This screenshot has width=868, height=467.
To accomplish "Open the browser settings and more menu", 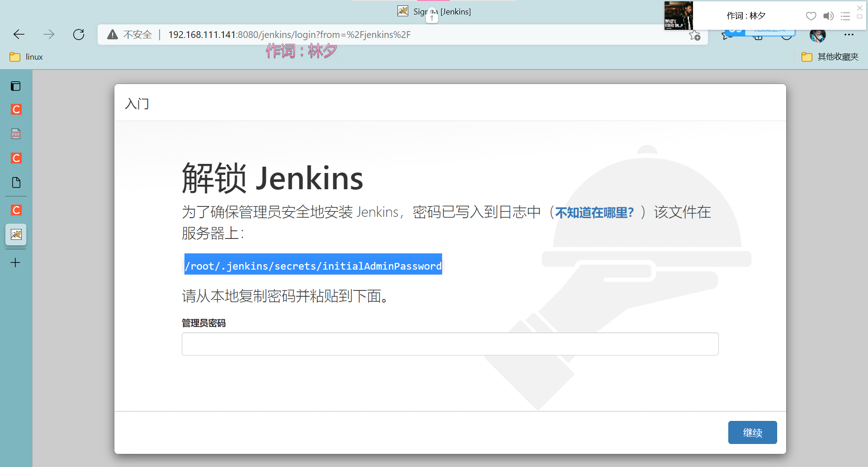I will pos(849,34).
